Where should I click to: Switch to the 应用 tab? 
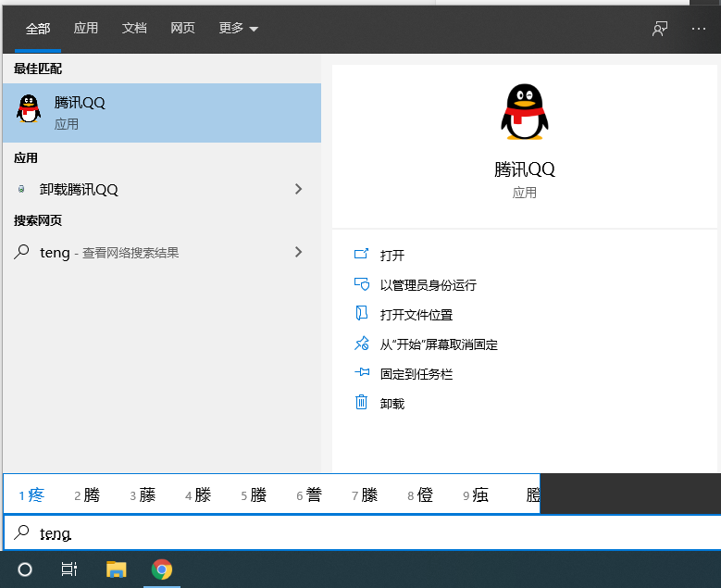click(x=86, y=29)
